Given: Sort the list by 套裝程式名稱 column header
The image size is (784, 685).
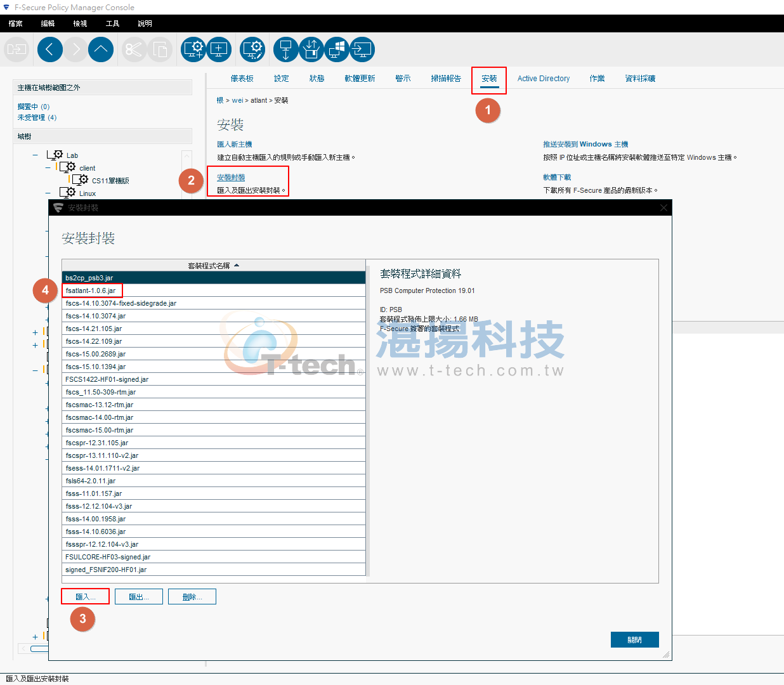Looking at the screenshot, I should (x=214, y=266).
